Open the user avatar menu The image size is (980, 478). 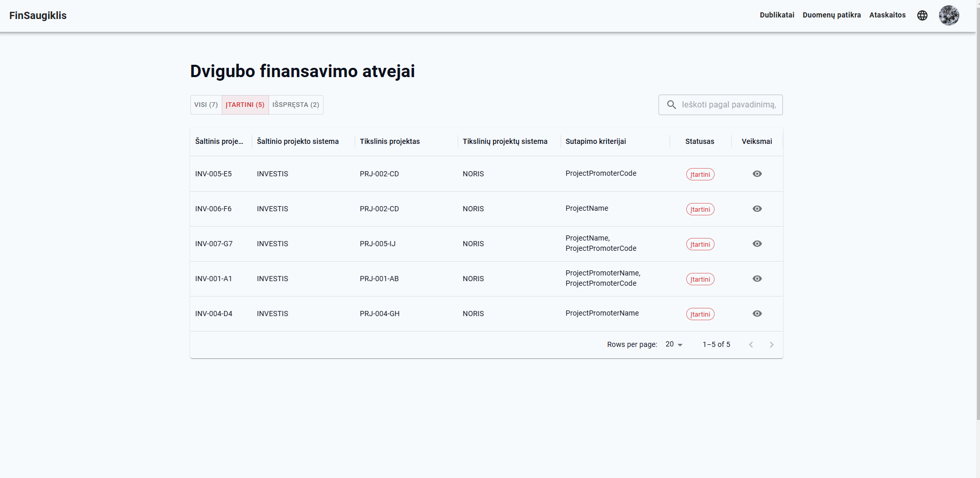tap(949, 15)
